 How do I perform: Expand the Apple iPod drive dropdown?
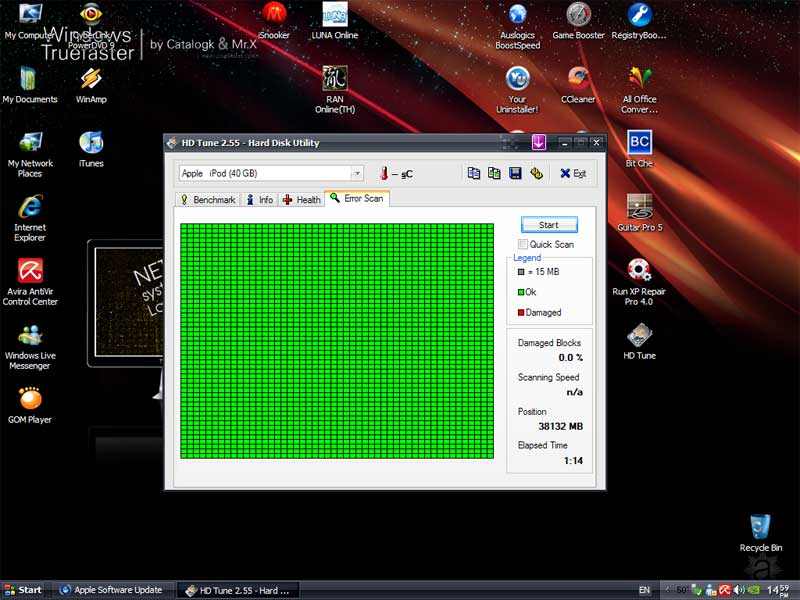tap(356, 173)
